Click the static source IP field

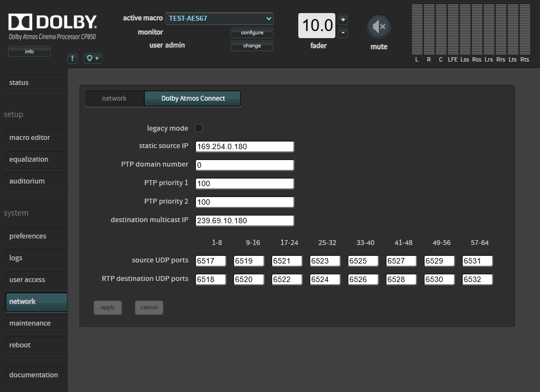[x=245, y=147]
